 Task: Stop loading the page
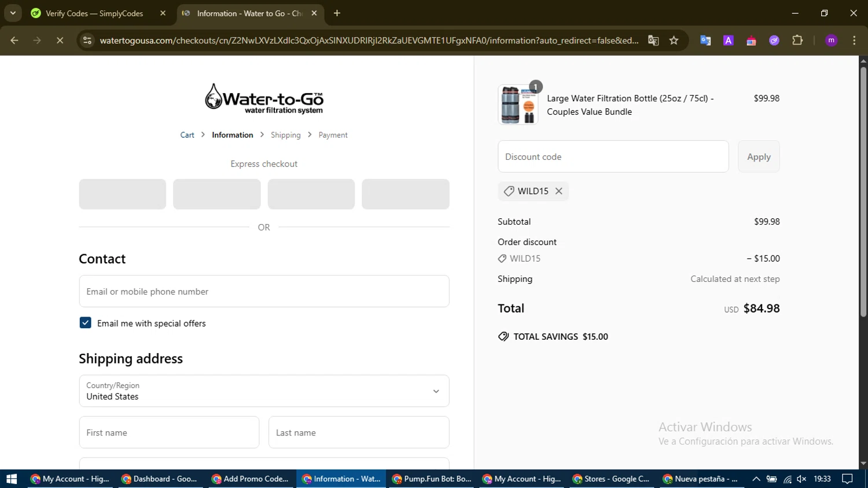point(60,41)
